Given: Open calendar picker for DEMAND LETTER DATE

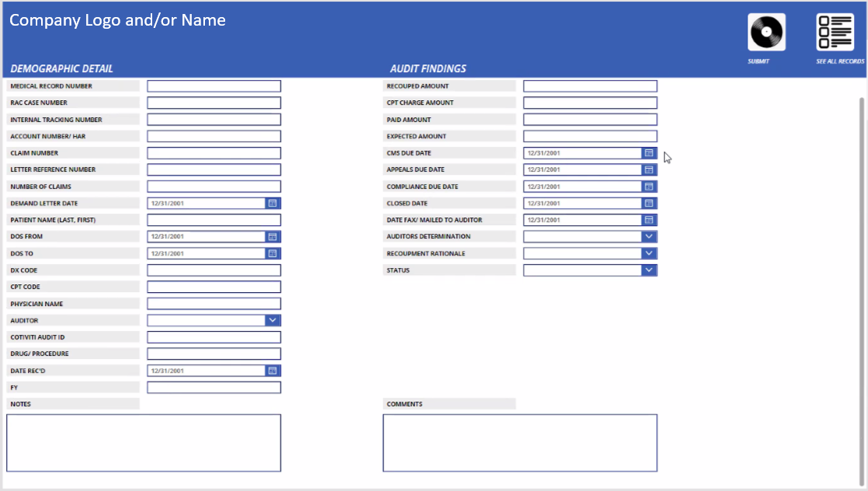Looking at the screenshot, I should pyautogui.click(x=272, y=203).
